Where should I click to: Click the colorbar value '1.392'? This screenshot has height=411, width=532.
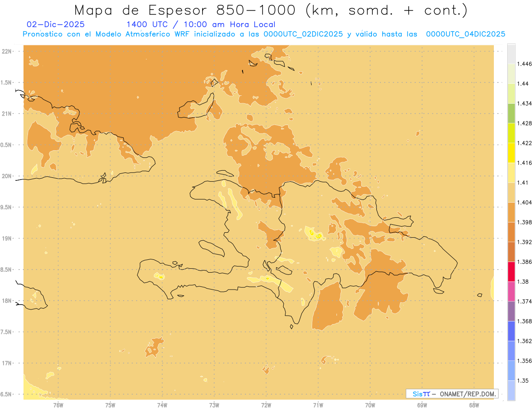coord(525,242)
